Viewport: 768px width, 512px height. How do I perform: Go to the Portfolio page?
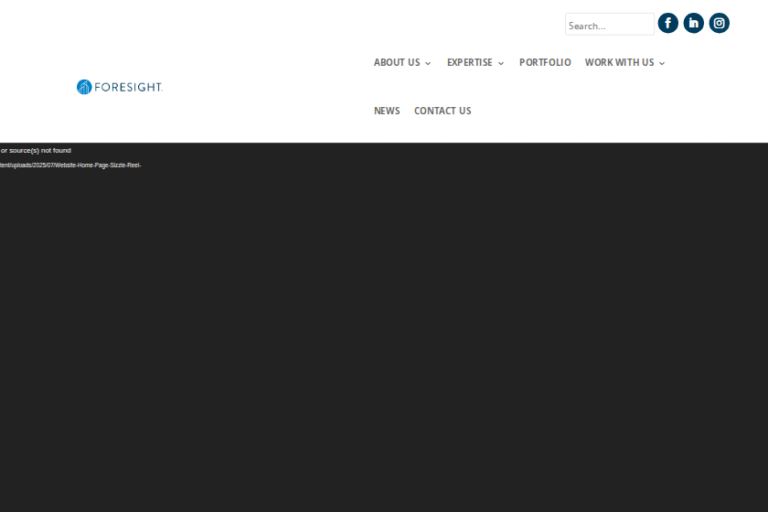(x=545, y=62)
